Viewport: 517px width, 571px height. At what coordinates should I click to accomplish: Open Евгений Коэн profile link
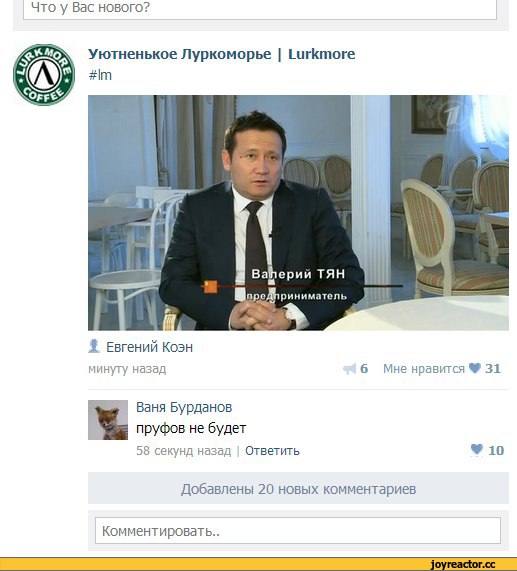point(149,347)
